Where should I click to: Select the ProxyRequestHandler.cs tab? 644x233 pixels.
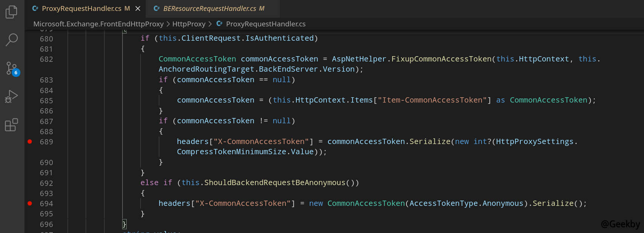[x=81, y=8]
